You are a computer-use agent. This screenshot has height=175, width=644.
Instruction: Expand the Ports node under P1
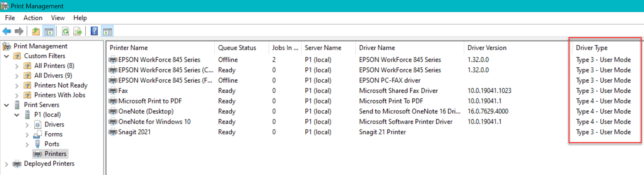coord(27,144)
